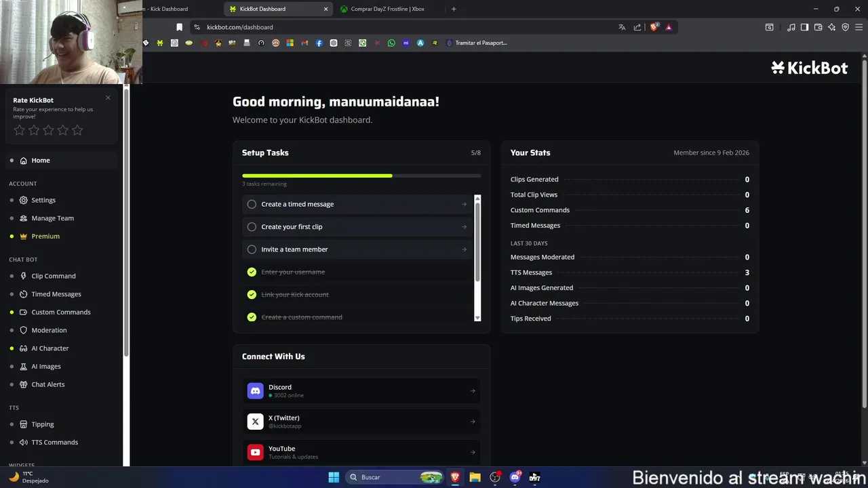Image resolution: width=868 pixels, height=488 pixels.
Task: Click the AI Character smiley icon
Action: click(24, 348)
